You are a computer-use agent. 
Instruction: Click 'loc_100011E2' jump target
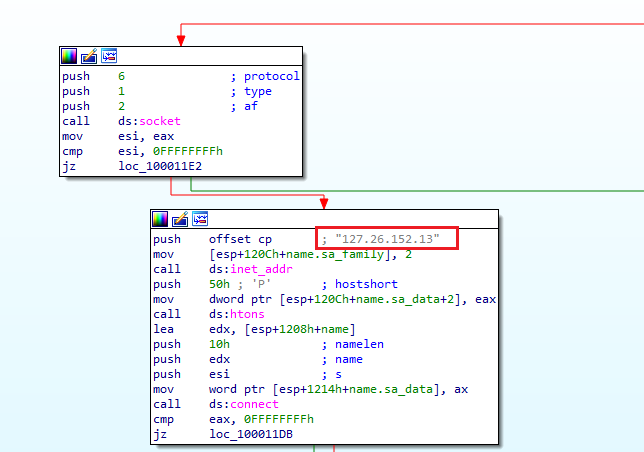click(160, 166)
